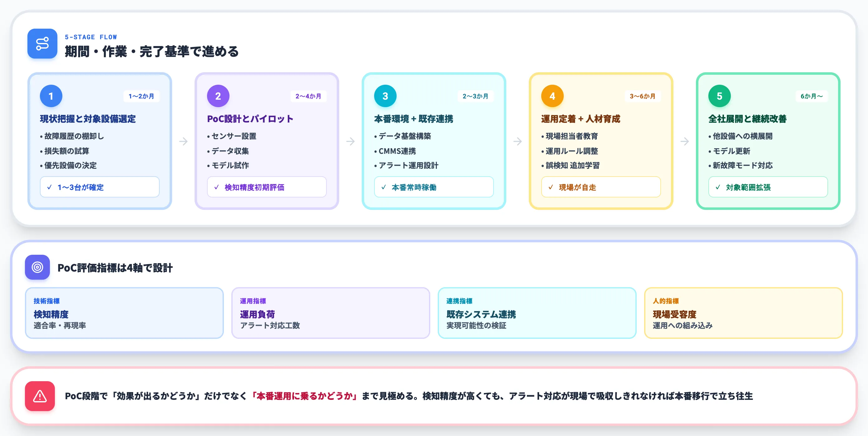Click the teal step 3 circle badge

click(x=385, y=96)
